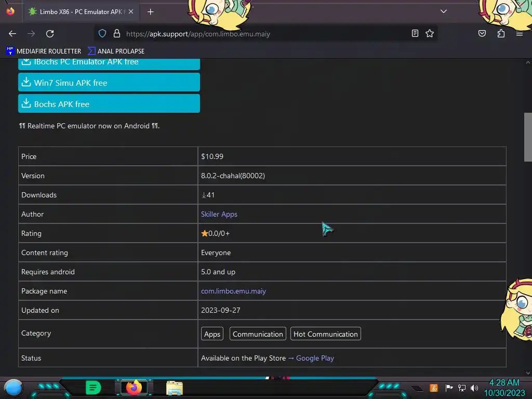List all tabs dropdown arrow

click(x=444, y=11)
